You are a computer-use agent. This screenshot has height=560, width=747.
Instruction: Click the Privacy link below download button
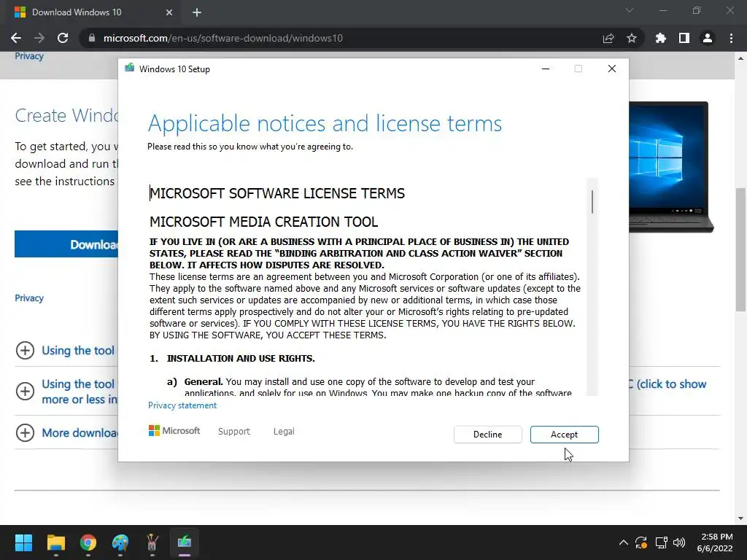point(29,298)
